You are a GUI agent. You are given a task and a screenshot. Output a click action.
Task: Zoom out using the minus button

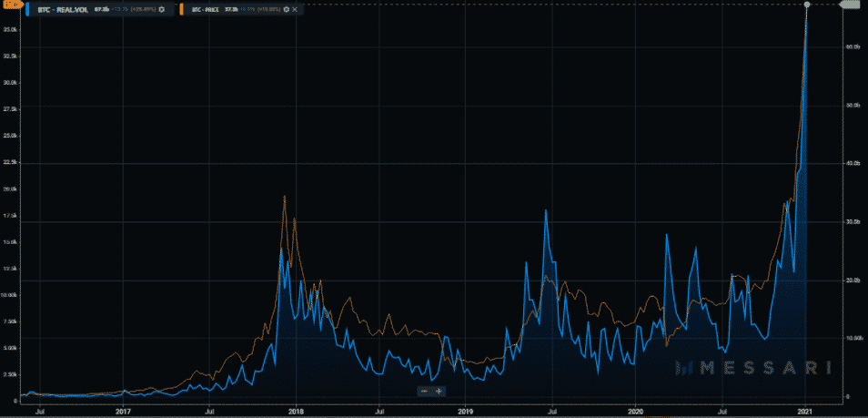click(424, 391)
